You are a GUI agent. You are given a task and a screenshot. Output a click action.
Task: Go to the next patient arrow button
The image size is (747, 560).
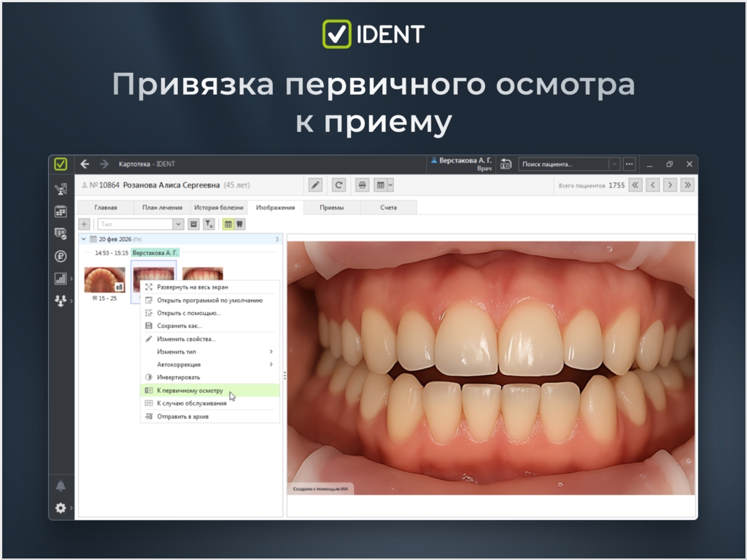click(670, 185)
